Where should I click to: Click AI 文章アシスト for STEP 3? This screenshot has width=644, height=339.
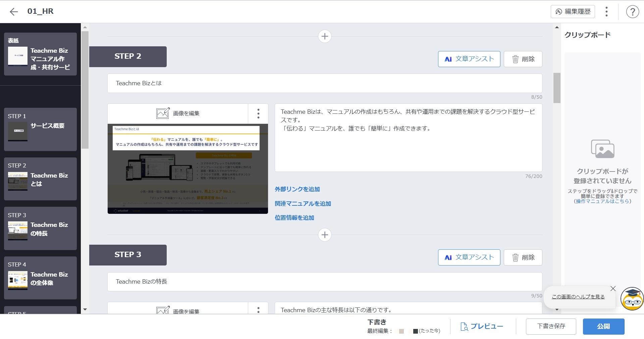click(469, 257)
